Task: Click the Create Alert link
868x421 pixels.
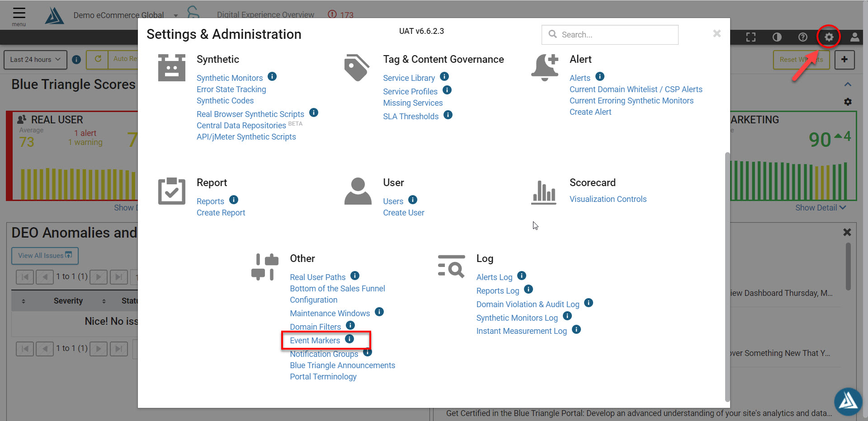Action: (x=590, y=112)
